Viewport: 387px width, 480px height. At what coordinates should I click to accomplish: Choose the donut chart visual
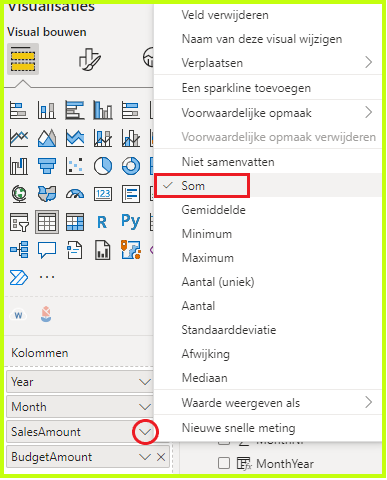[x=131, y=166]
